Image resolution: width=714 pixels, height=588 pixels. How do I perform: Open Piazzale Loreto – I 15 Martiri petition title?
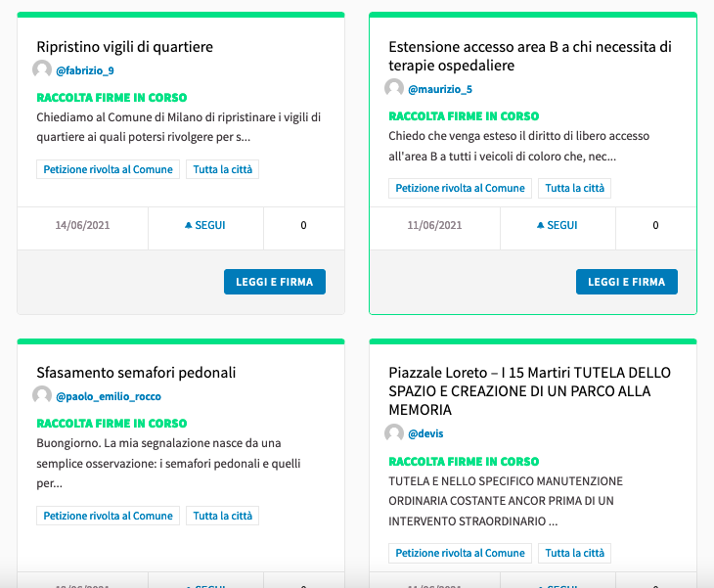click(x=529, y=391)
